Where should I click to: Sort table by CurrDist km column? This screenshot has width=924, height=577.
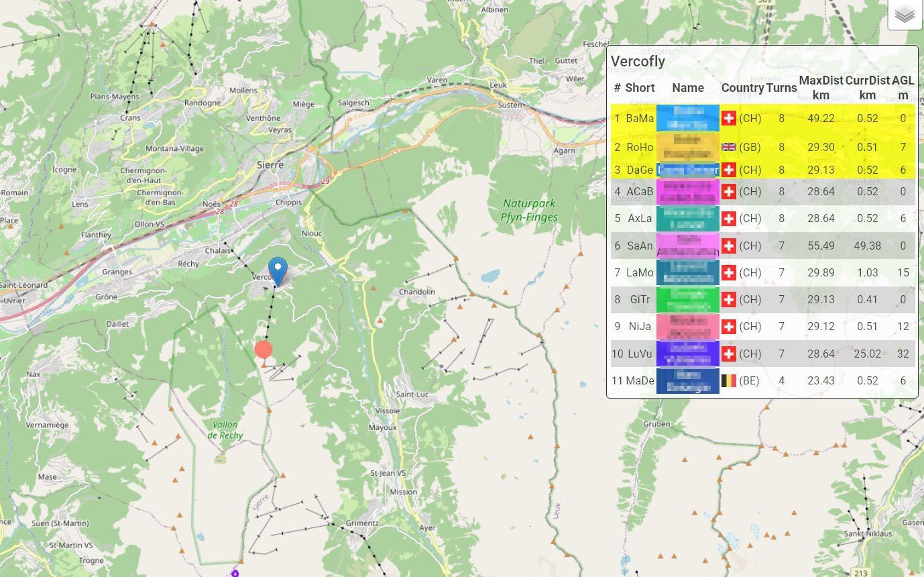867,88
